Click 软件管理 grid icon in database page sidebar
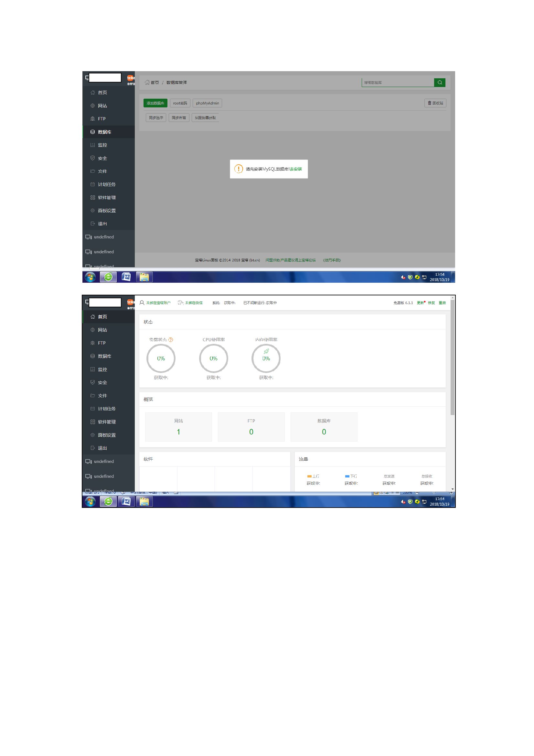The image size is (534, 756). 92,198
